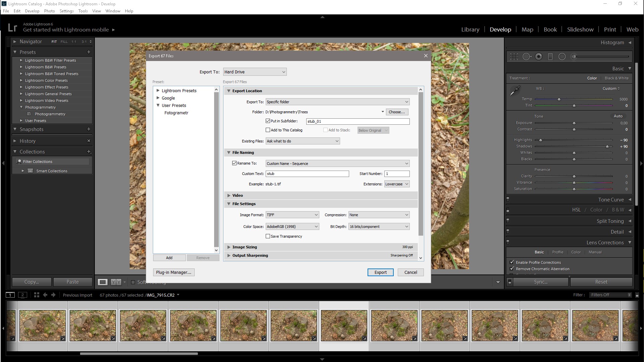
Task: Click the Custom Text input field
Action: click(307, 174)
